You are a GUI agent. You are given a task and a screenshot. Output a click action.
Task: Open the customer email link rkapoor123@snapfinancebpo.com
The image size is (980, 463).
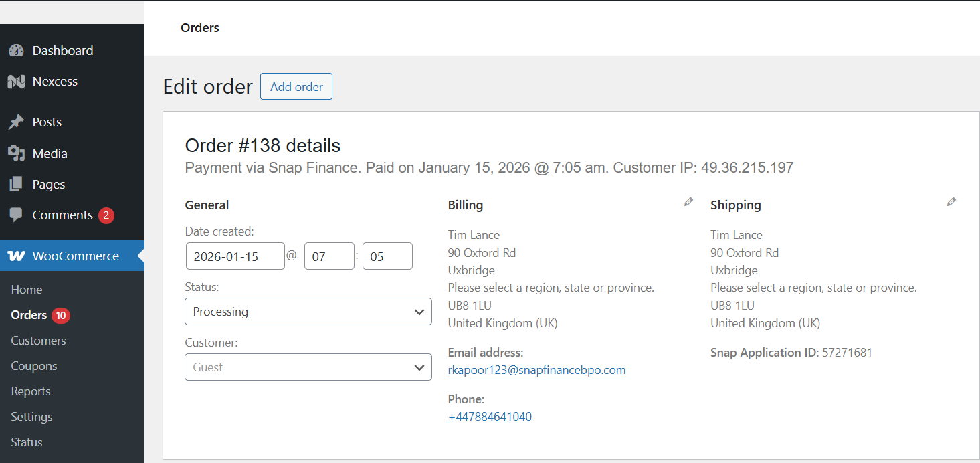[536, 369]
